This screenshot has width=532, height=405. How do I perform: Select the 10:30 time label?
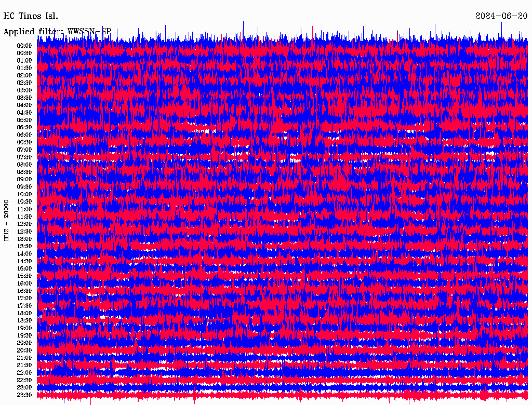pyautogui.click(x=24, y=202)
